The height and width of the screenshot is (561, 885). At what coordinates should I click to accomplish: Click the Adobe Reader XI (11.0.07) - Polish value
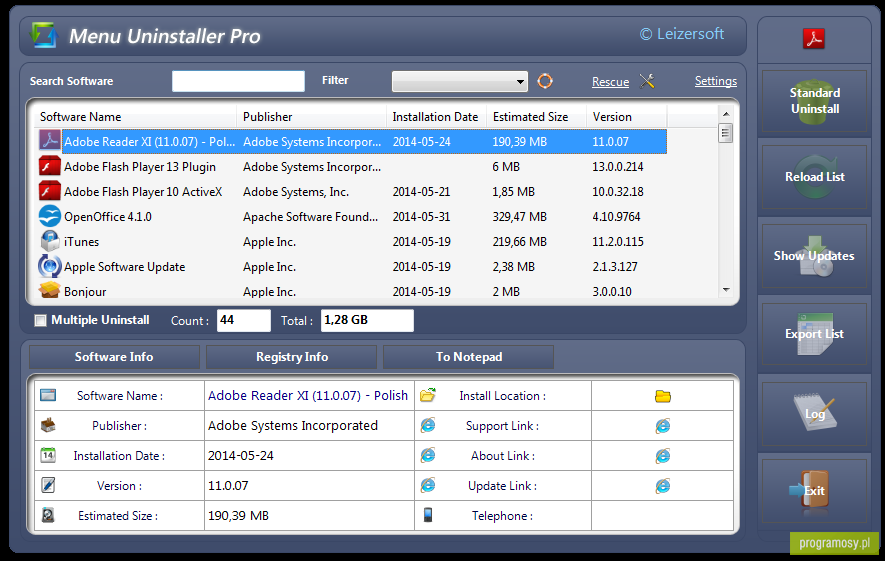pyautogui.click(x=308, y=396)
